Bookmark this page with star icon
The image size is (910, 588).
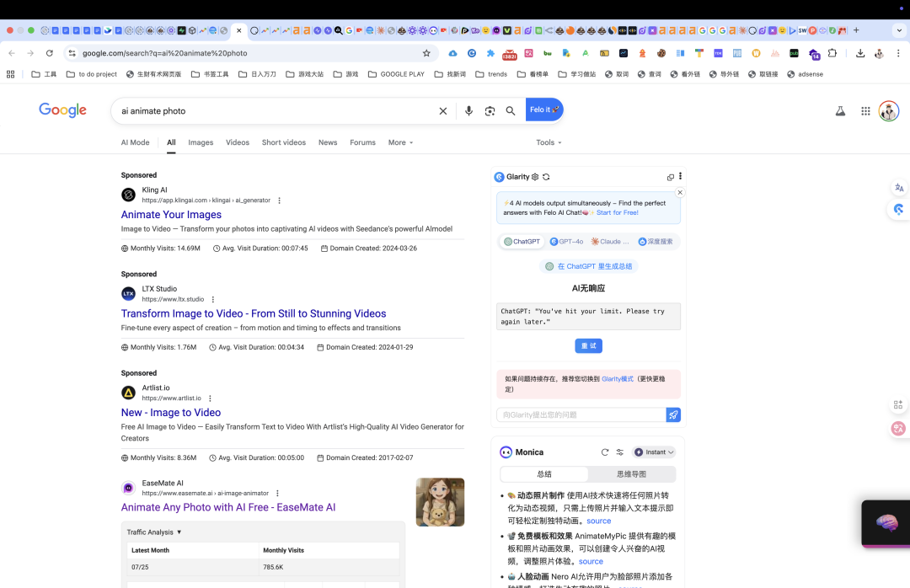tap(426, 53)
